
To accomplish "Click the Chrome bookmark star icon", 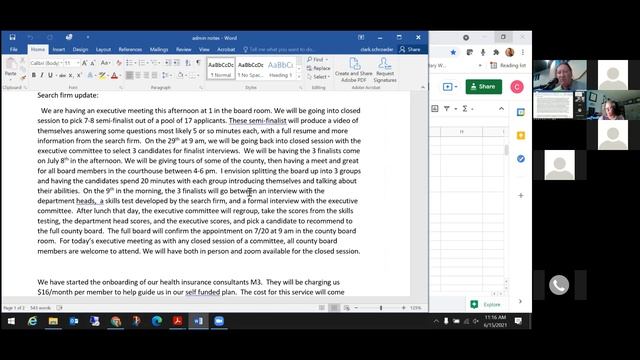I will coord(453,52).
